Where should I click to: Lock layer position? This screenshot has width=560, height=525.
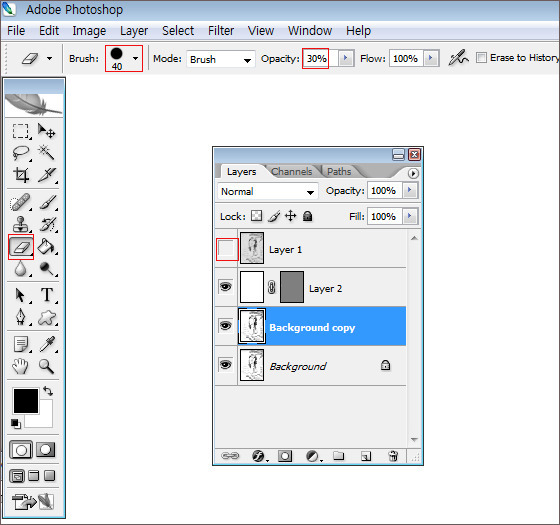291,216
